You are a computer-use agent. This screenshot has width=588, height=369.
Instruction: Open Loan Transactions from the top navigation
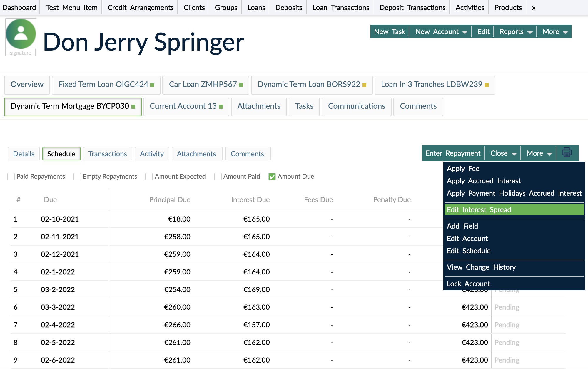(x=340, y=7)
